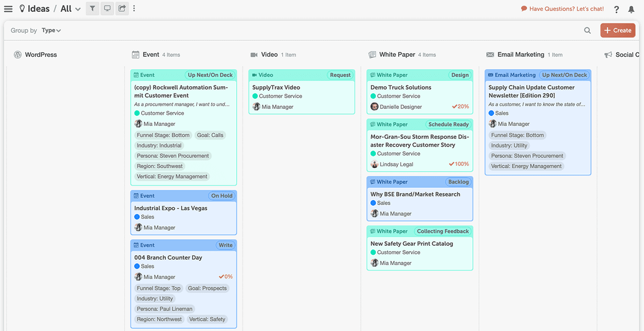
Task: Click the Create button
Action: [x=618, y=30]
